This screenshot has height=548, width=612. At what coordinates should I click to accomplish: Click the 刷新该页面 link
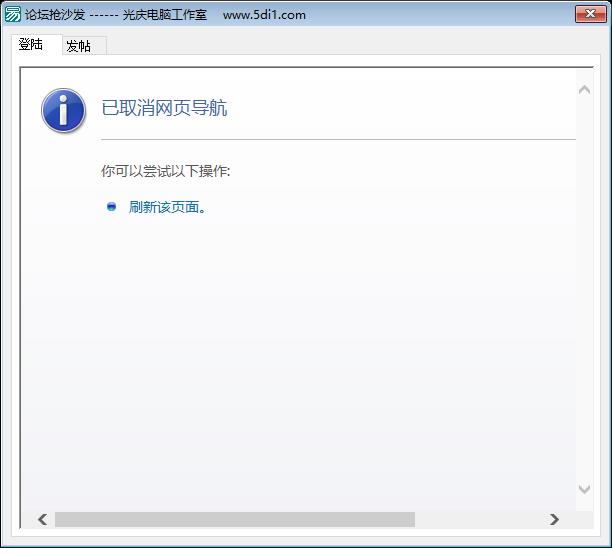(x=167, y=207)
